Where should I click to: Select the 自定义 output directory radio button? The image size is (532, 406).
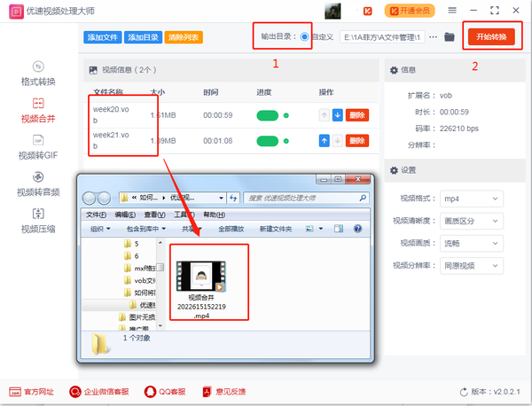click(x=304, y=36)
